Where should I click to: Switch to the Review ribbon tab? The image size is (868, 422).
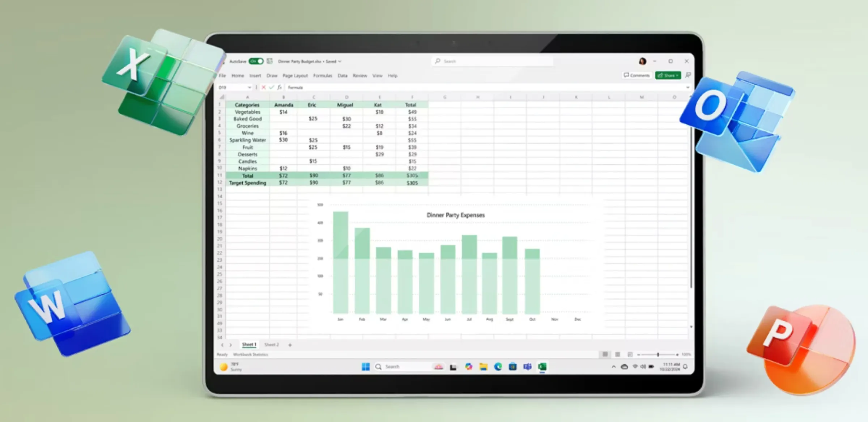[x=359, y=76]
